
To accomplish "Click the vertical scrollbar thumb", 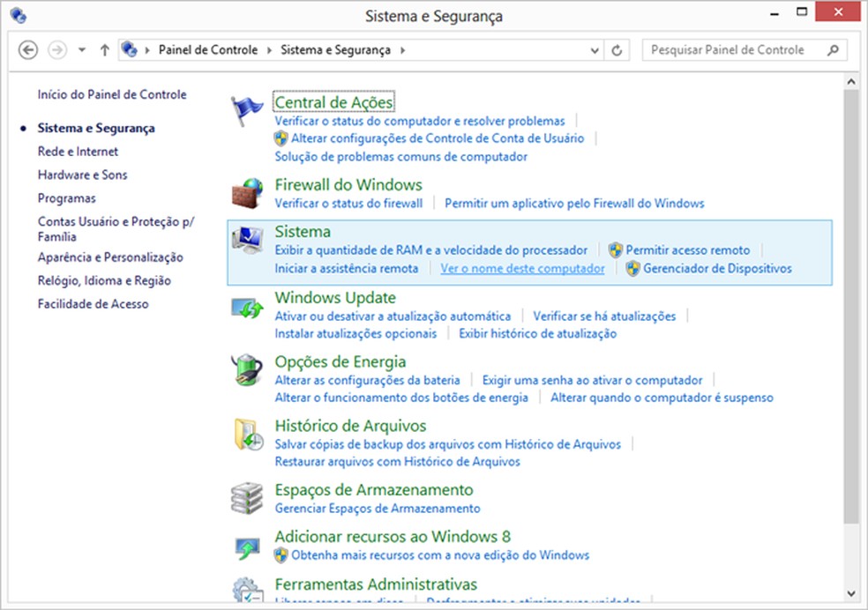I will point(851,306).
